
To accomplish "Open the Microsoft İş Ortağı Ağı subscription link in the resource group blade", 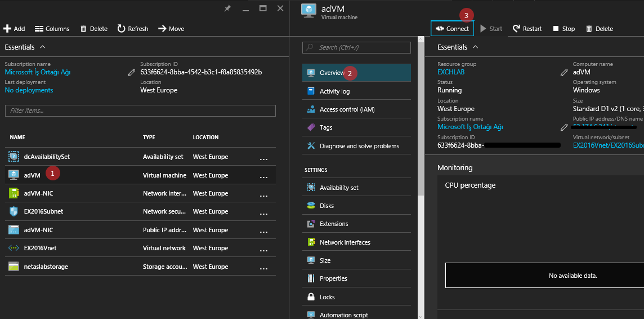I will (x=37, y=72).
